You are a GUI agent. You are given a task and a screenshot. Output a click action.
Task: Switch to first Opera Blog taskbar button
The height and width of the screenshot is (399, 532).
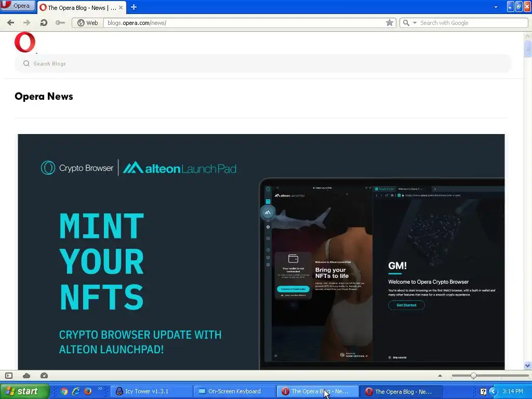click(318, 391)
